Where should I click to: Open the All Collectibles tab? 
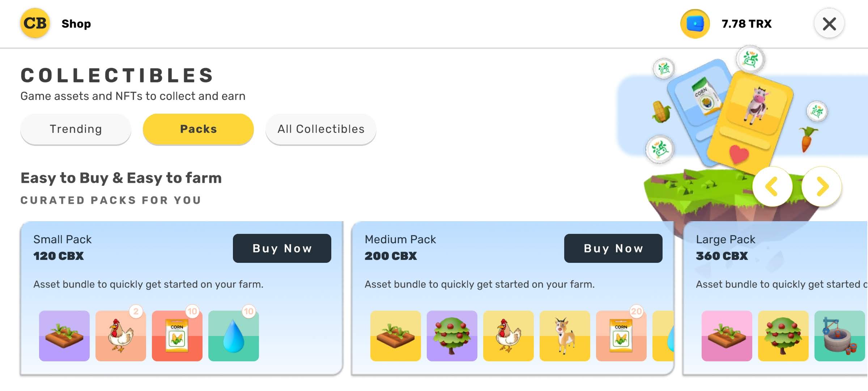tap(321, 129)
